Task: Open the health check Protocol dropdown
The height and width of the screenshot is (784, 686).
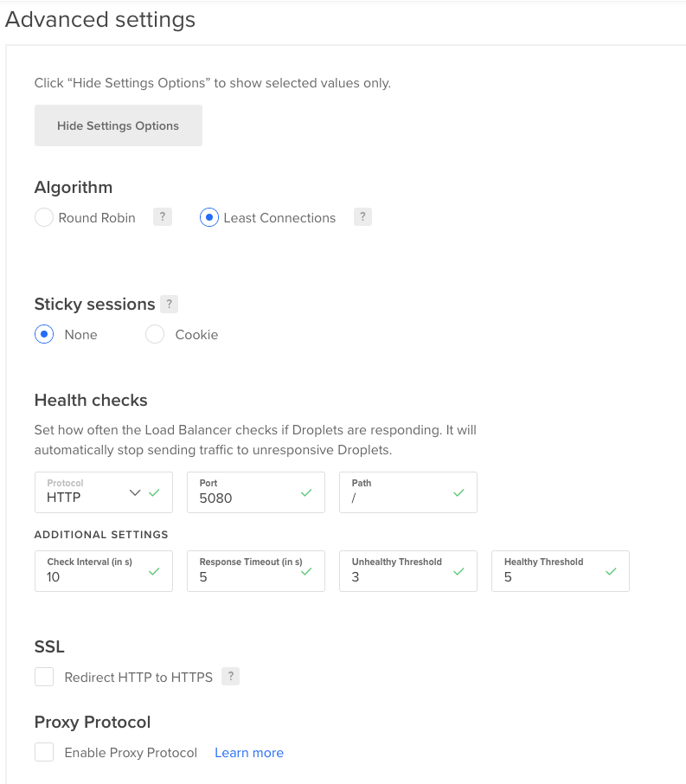Action: click(104, 492)
